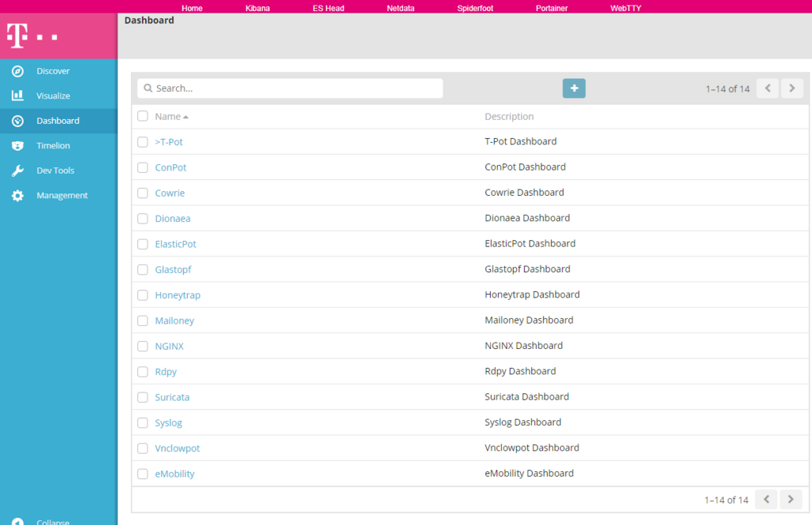
Task: Open the Timelion section label
Action: coord(53,145)
